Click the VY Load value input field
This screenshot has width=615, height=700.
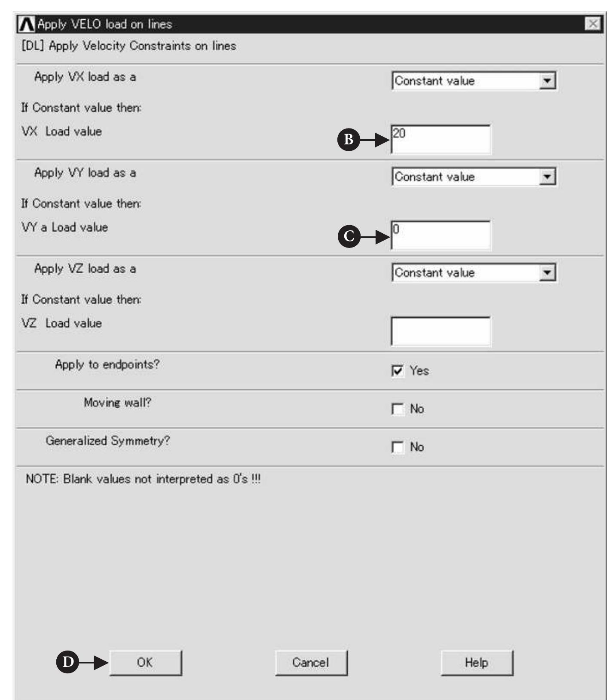pos(441,235)
